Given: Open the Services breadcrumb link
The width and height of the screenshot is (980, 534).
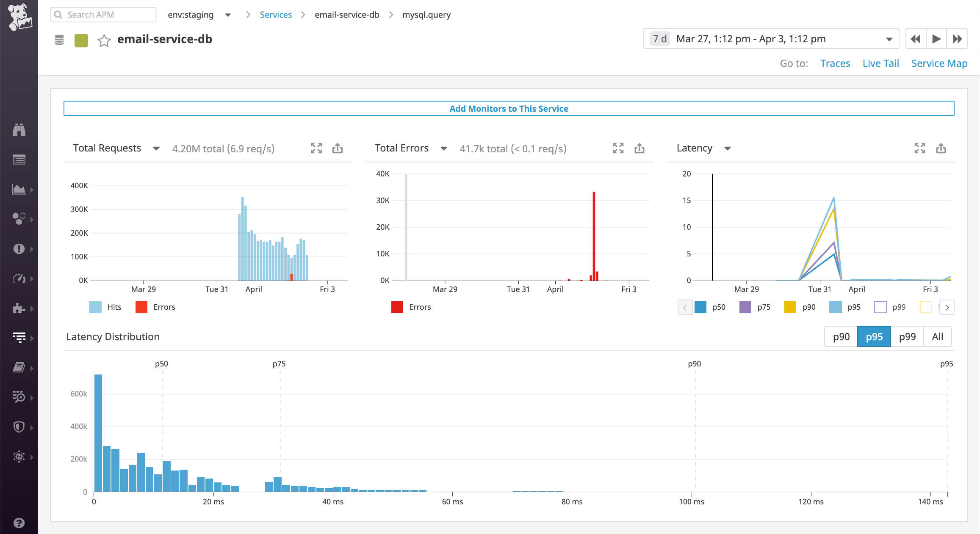Looking at the screenshot, I should click(276, 14).
